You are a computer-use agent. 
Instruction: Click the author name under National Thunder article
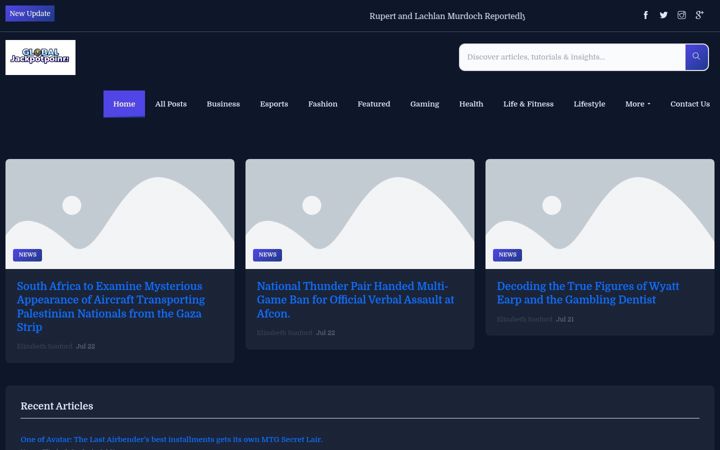285,332
